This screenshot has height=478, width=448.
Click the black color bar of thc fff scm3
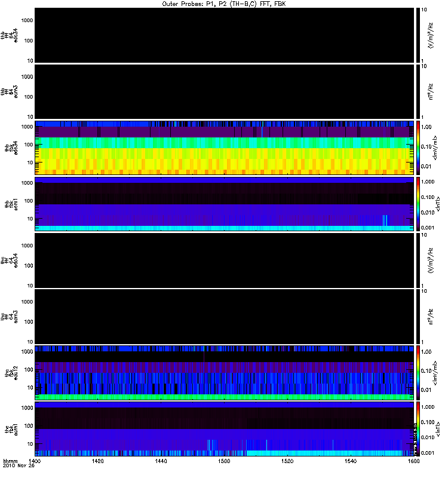(x=418, y=317)
